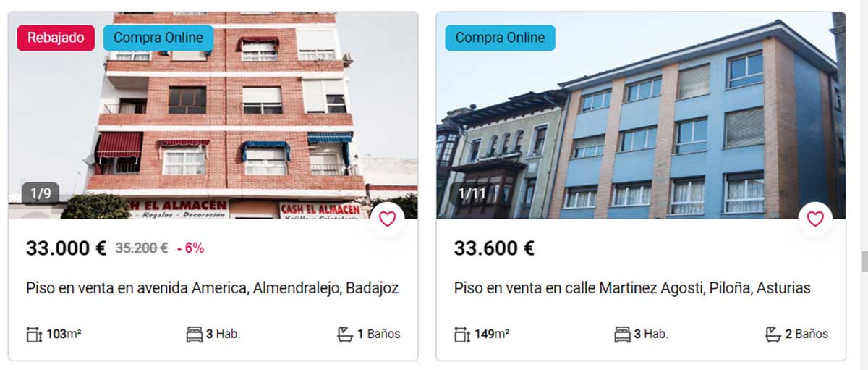Click the red Rebajado badge

tap(56, 38)
